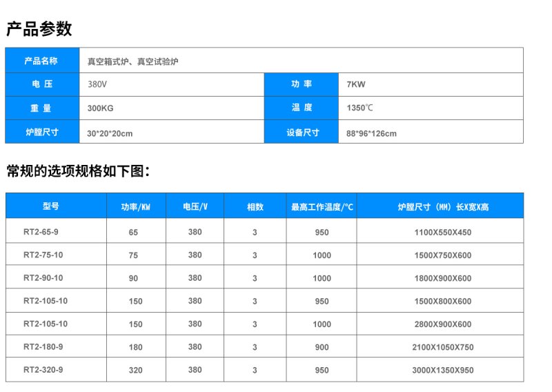The image size is (552, 392).
Task: Click the 真空箱式炉、真空试验炉 value
Action: (133, 61)
